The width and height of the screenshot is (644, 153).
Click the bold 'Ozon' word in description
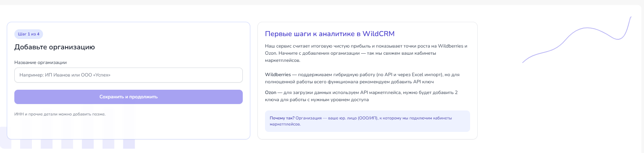[x=270, y=93]
